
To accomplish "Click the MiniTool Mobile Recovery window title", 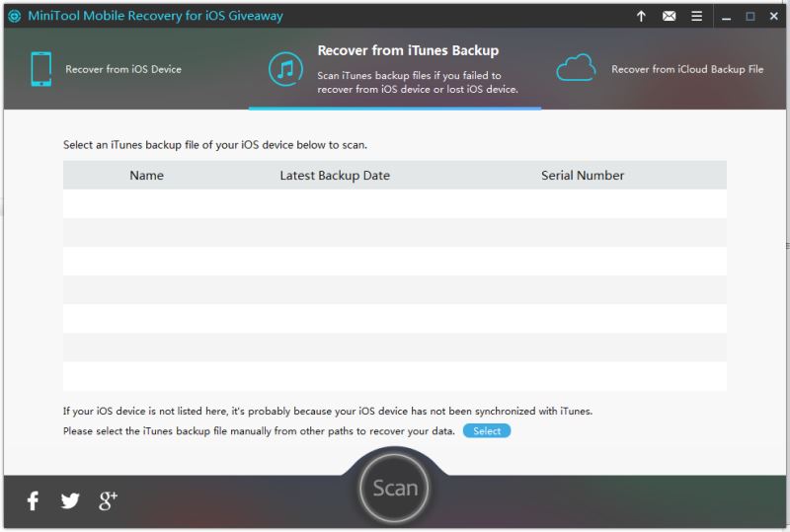I will (x=155, y=16).
